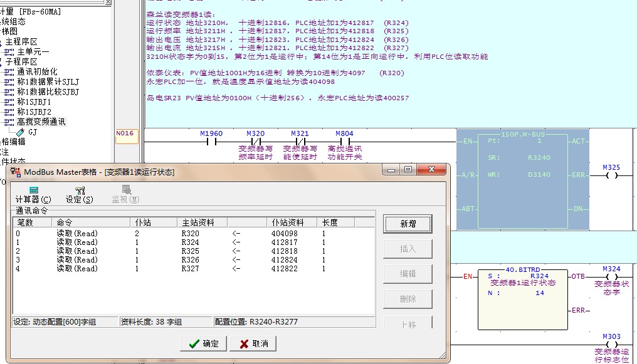Select the M325 output coil

point(611,175)
